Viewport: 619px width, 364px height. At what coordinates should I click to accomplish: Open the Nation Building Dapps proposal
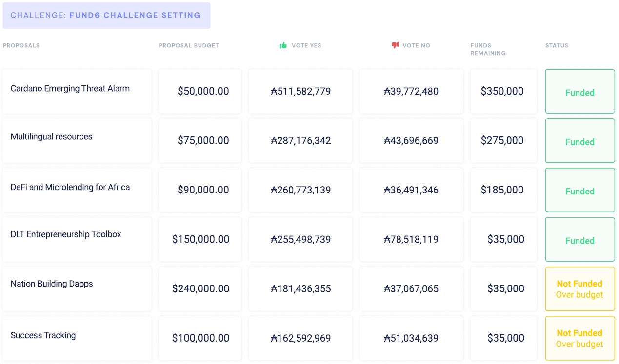(x=52, y=284)
